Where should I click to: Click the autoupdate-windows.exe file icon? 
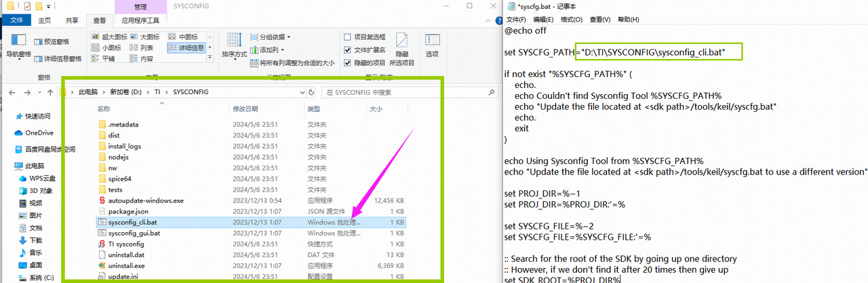tap(102, 200)
